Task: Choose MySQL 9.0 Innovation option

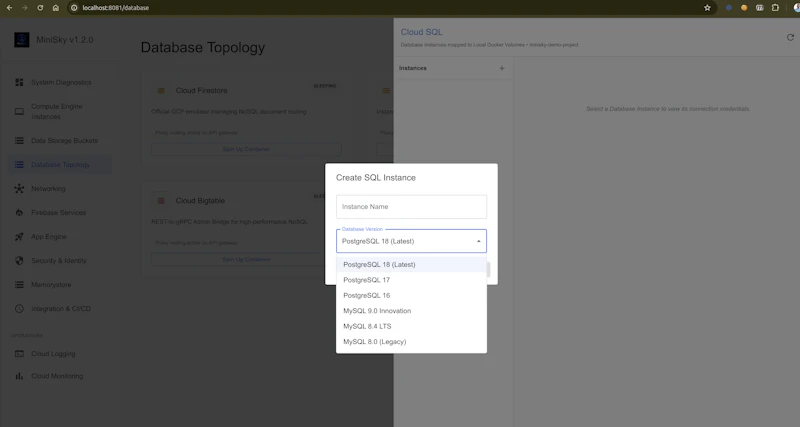Action: tap(411, 311)
